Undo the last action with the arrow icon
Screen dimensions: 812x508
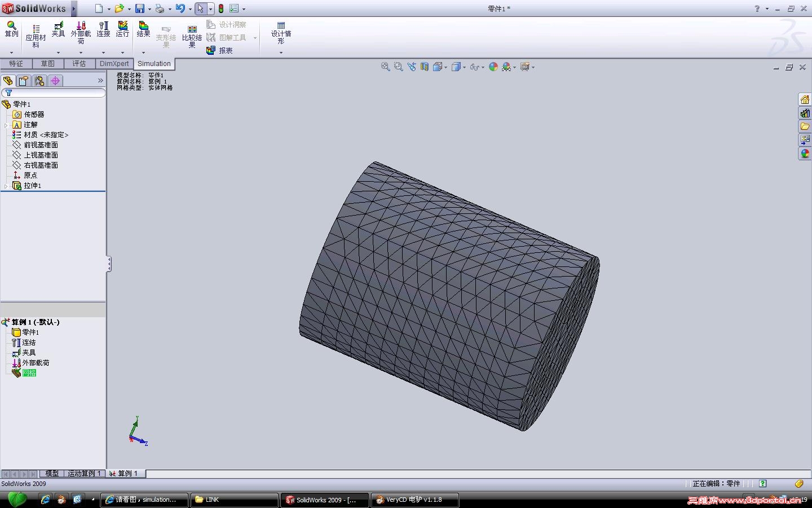pyautogui.click(x=180, y=8)
